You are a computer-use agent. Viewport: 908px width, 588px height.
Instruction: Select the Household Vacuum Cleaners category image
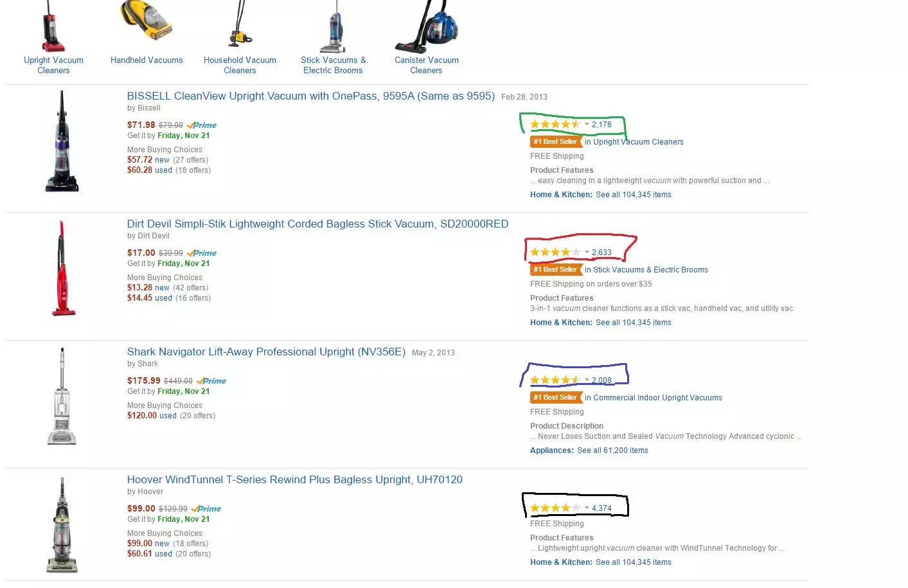pos(240,24)
